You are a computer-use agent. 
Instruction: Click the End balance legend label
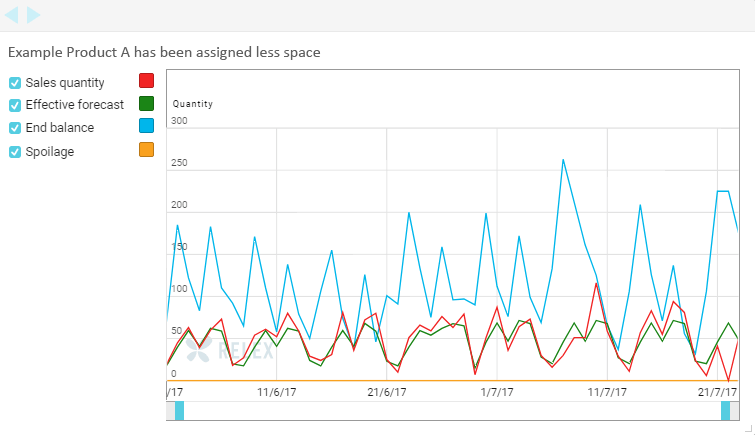[x=60, y=128]
